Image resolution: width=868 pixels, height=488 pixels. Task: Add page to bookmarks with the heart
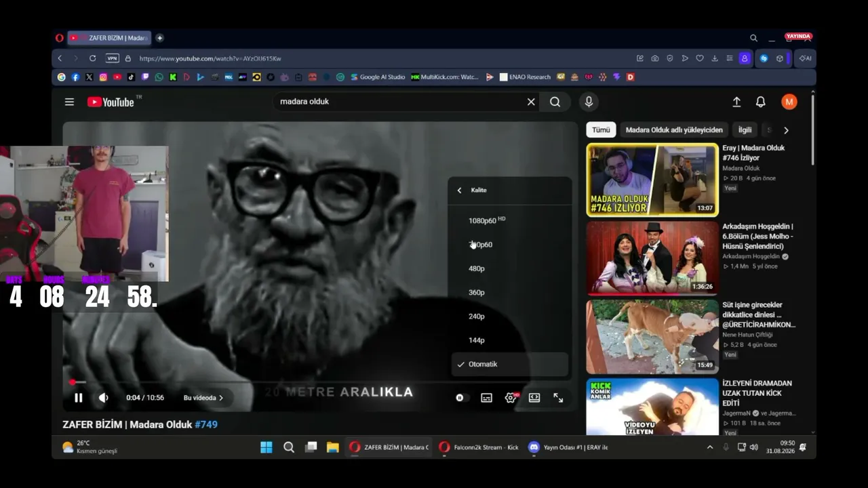point(700,58)
